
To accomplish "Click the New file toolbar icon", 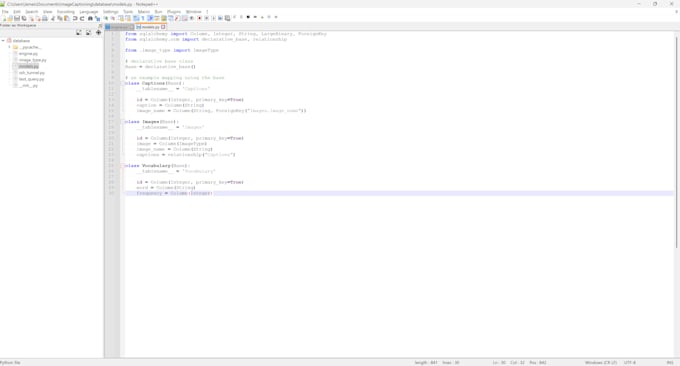I will (3, 18).
